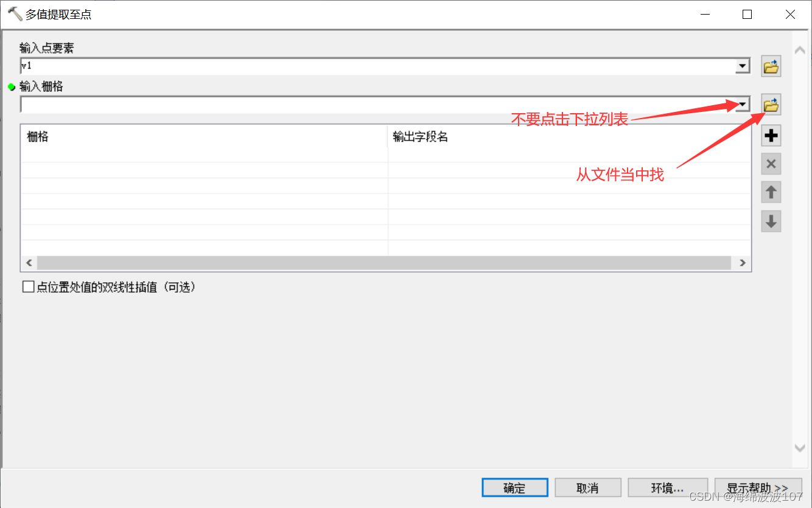Minimize the 多值提取至点 window
Image resolution: width=812 pixels, height=508 pixels.
click(x=705, y=15)
